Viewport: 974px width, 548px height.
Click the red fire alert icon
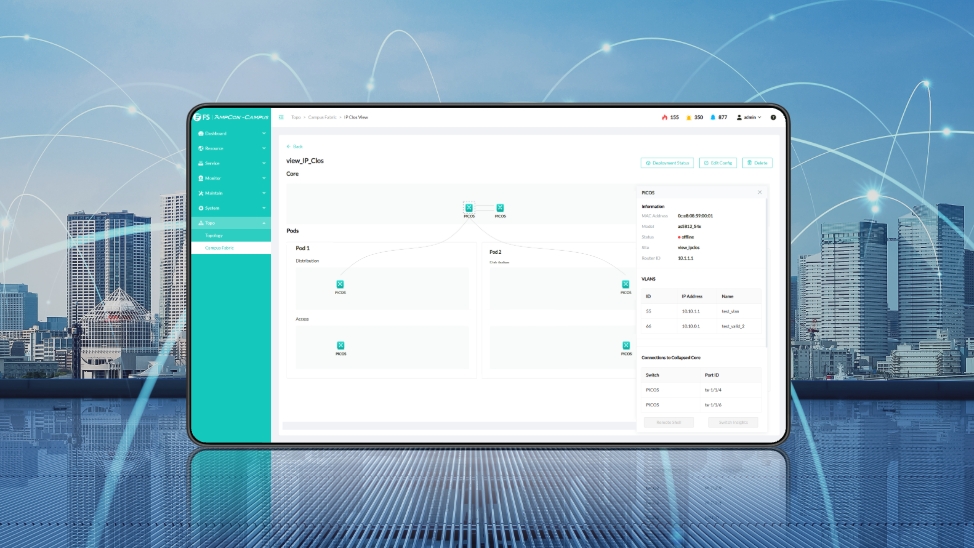pos(664,117)
